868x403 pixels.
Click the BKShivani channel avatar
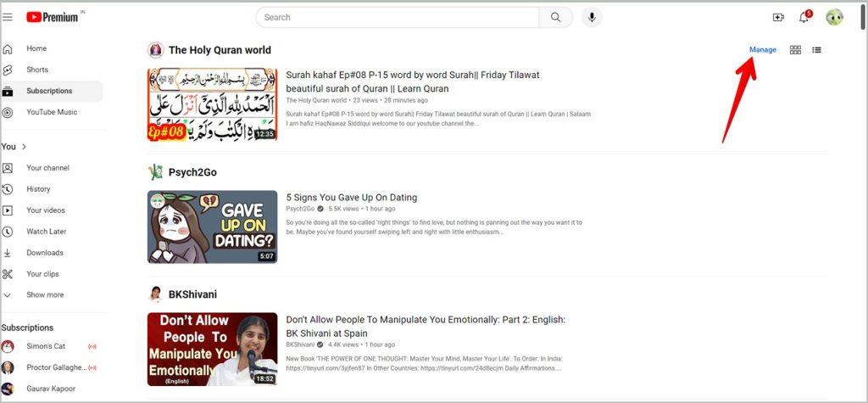[156, 294]
